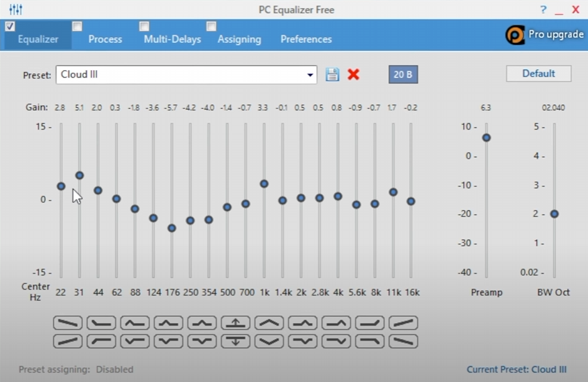Viewport: 588px width, 382px height.
Task: Click the 11k band slider knob
Action: coord(393,192)
